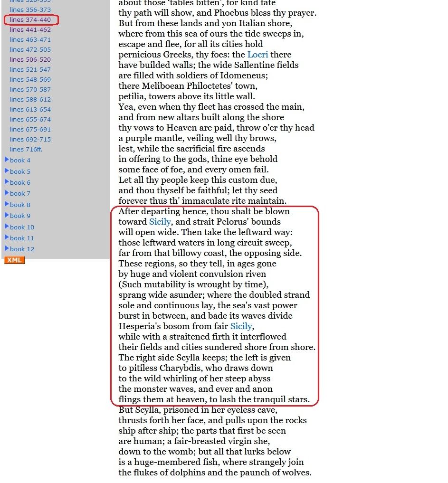The image size is (448, 483).
Task: Open lines 588-612 passage
Action: pyautogui.click(x=30, y=99)
